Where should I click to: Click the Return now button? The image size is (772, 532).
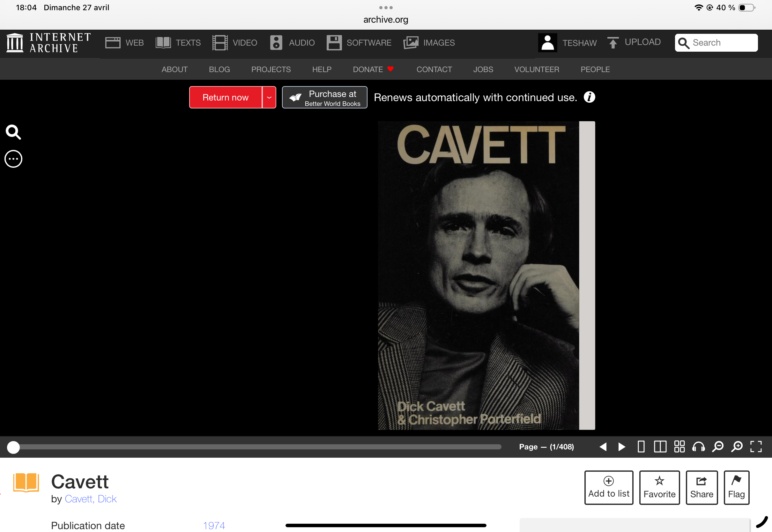point(225,97)
